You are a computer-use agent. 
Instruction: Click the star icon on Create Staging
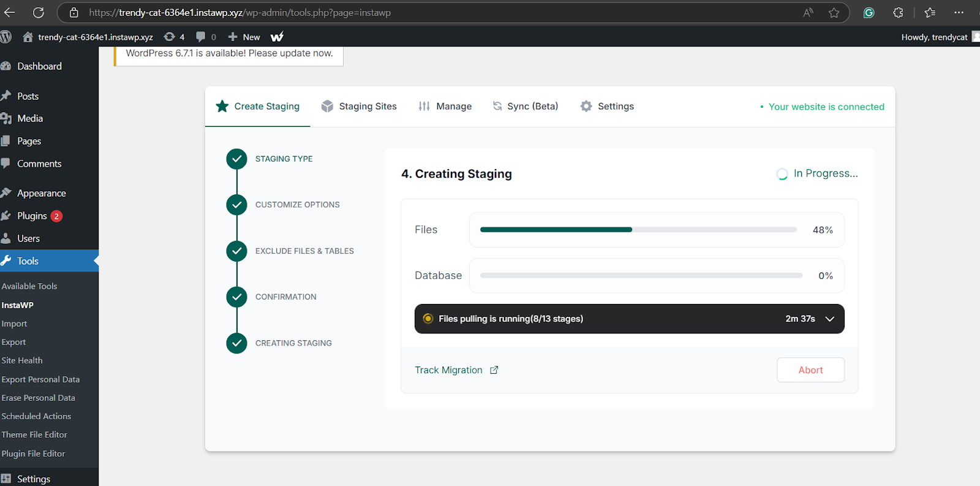click(222, 106)
